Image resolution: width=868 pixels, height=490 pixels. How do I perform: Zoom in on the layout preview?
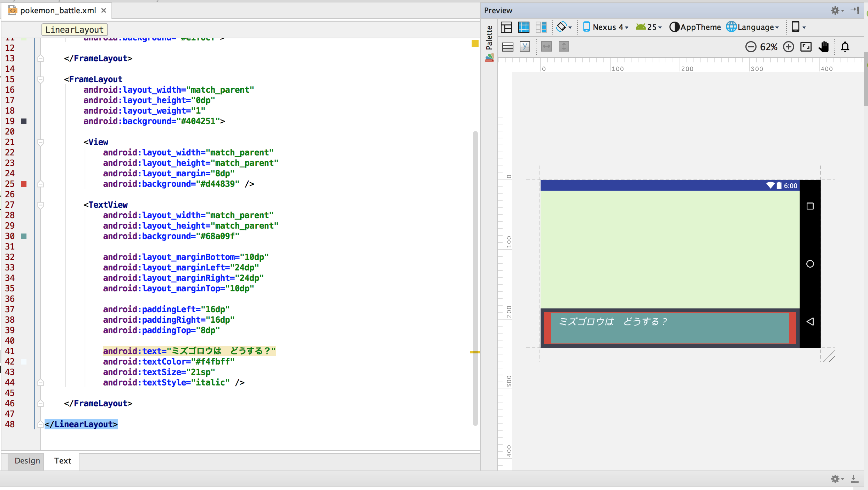click(789, 46)
